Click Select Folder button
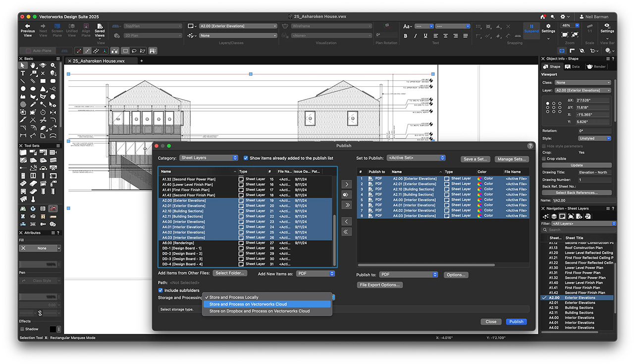The width and height of the screenshot is (634, 364). coord(230,273)
